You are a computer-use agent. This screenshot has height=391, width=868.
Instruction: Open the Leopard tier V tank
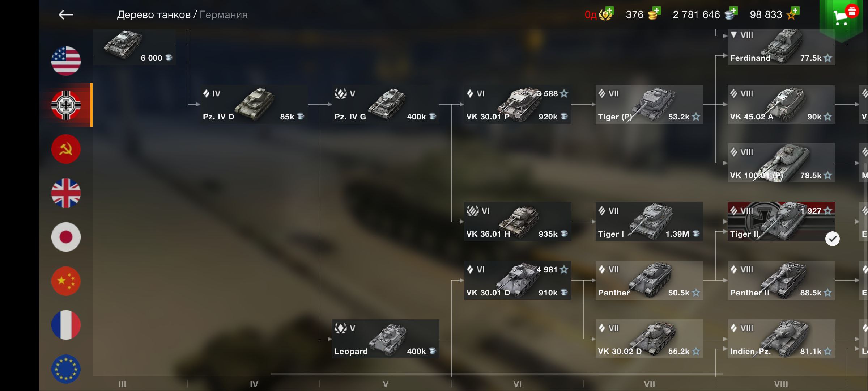point(386,339)
